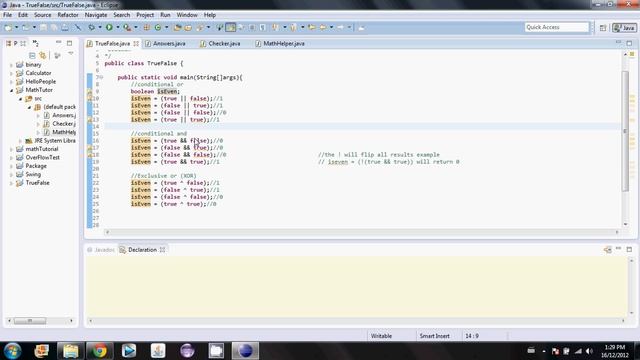Maximize the Declaration view panel
The image size is (640, 360).
pyautogui.click(x=629, y=249)
